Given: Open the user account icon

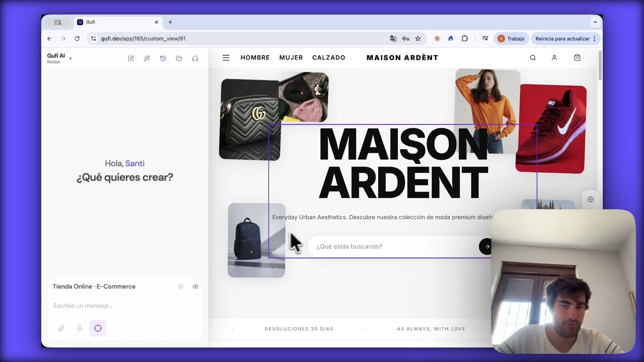Looking at the screenshot, I should pos(554,58).
